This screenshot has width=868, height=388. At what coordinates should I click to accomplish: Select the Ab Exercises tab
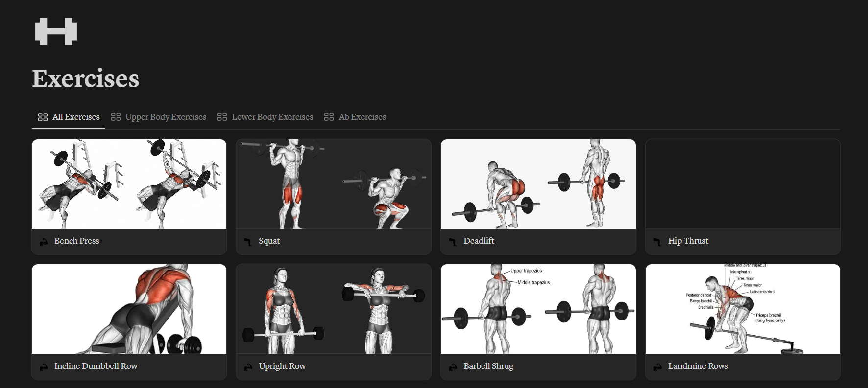(x=355, y=117)
